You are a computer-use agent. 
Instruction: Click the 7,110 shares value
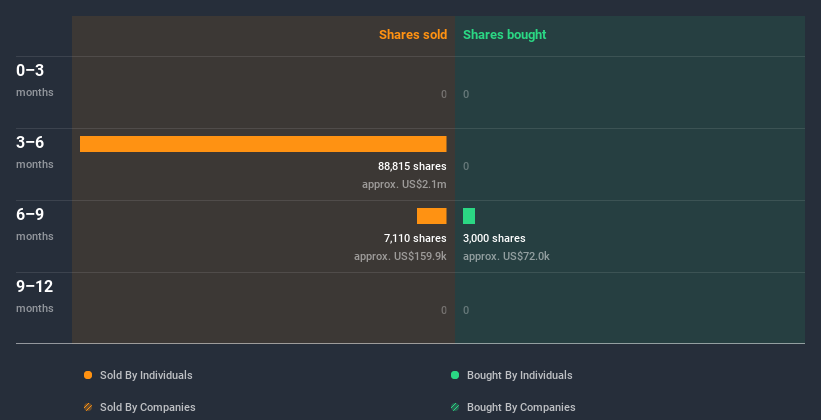click(415, 238)
